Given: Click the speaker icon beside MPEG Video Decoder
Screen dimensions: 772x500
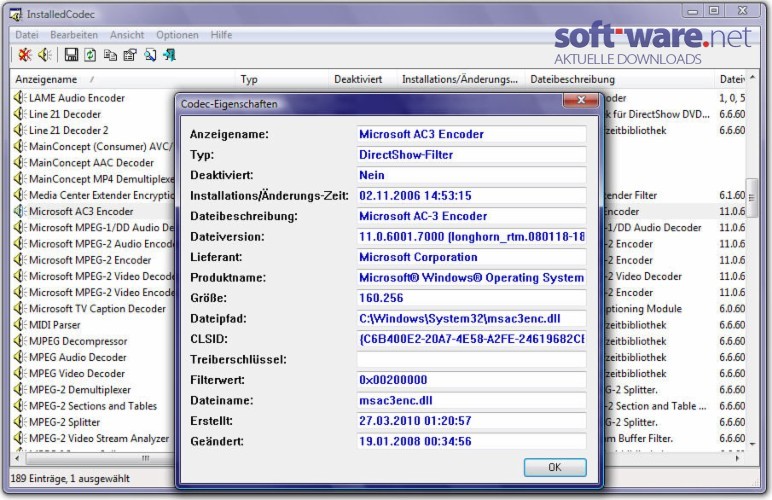Looking at the screenshot, I should point(20,374).
